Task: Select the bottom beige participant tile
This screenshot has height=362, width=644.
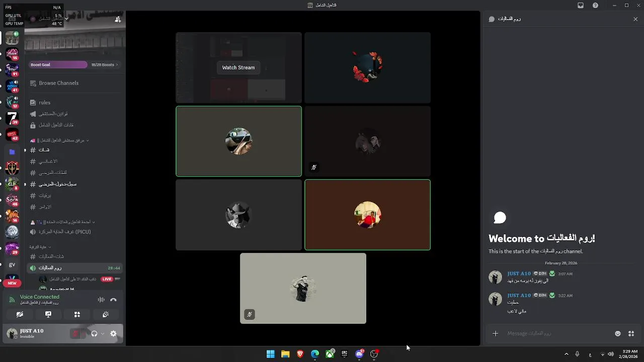Action: pos(303,288)
